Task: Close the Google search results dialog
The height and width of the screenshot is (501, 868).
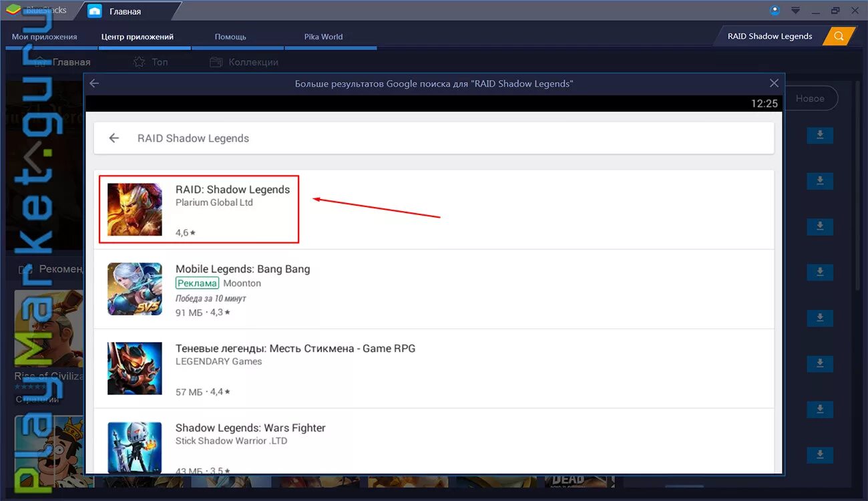Action: [774, 83]
